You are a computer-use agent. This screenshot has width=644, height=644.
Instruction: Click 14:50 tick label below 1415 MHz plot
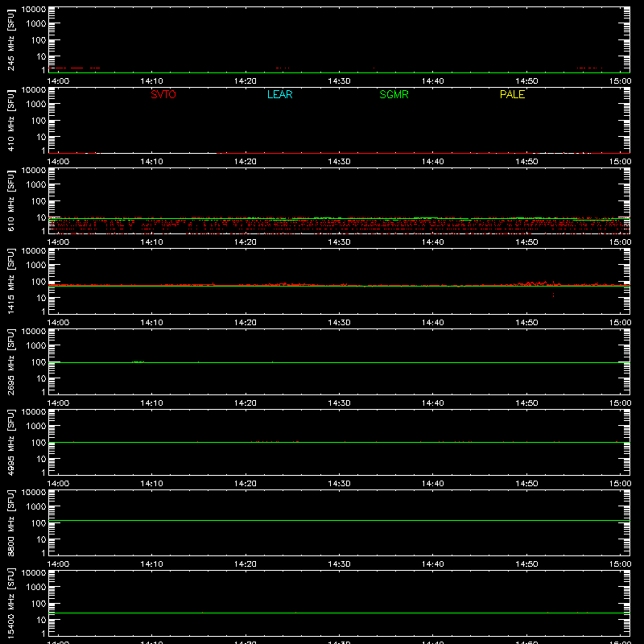[526, 323]
